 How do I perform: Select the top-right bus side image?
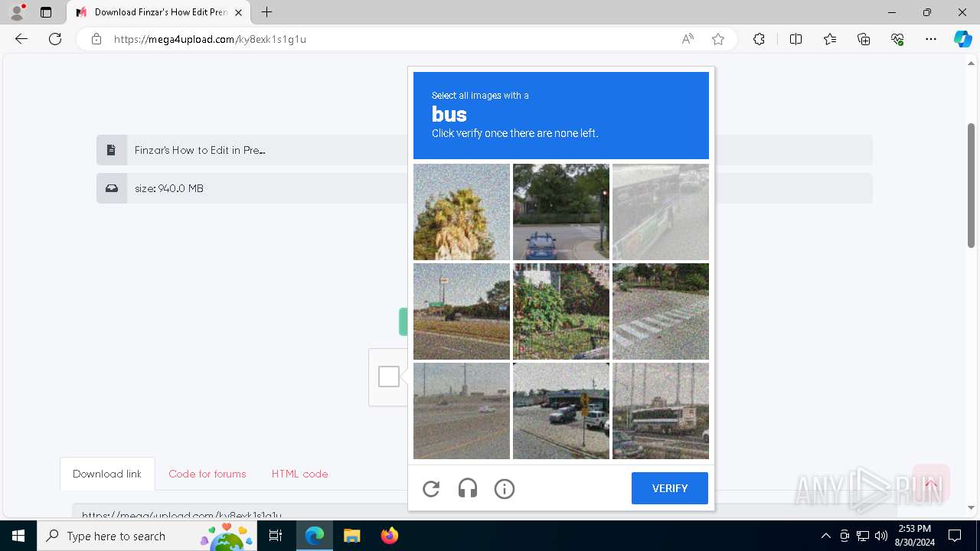point(661,212)
